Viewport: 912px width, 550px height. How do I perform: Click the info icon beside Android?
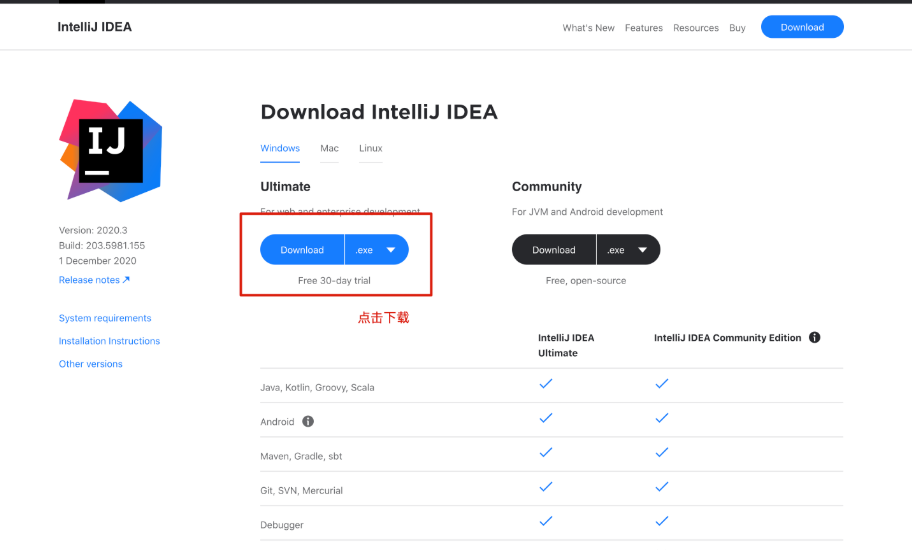[x=308, y=422]
